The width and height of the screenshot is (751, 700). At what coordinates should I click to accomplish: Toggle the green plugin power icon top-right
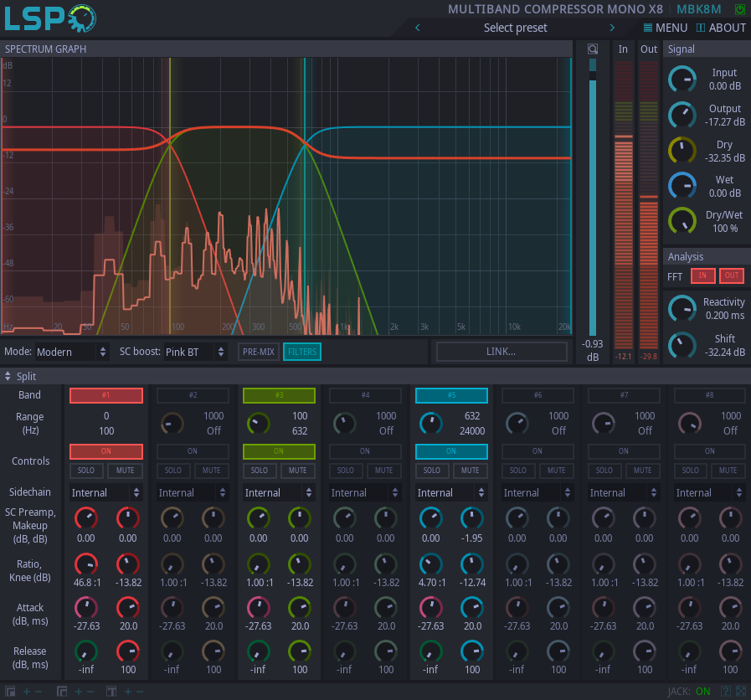point(739,9)
